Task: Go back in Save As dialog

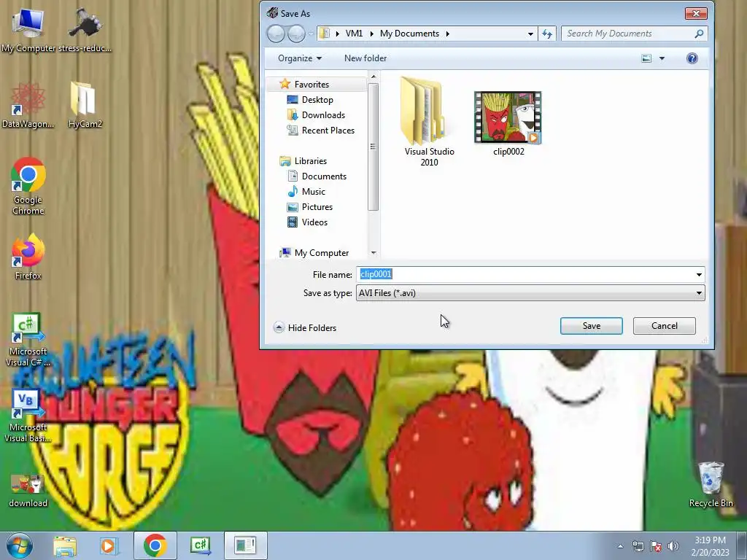Action: pyautogui.click(x=275, y=34)
